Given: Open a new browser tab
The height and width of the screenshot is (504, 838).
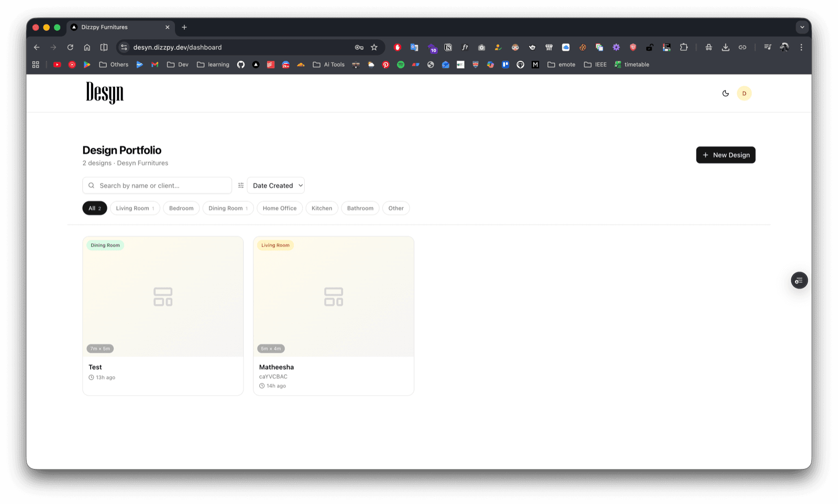Looking at the screenshot, I should [x=184, y=27].
